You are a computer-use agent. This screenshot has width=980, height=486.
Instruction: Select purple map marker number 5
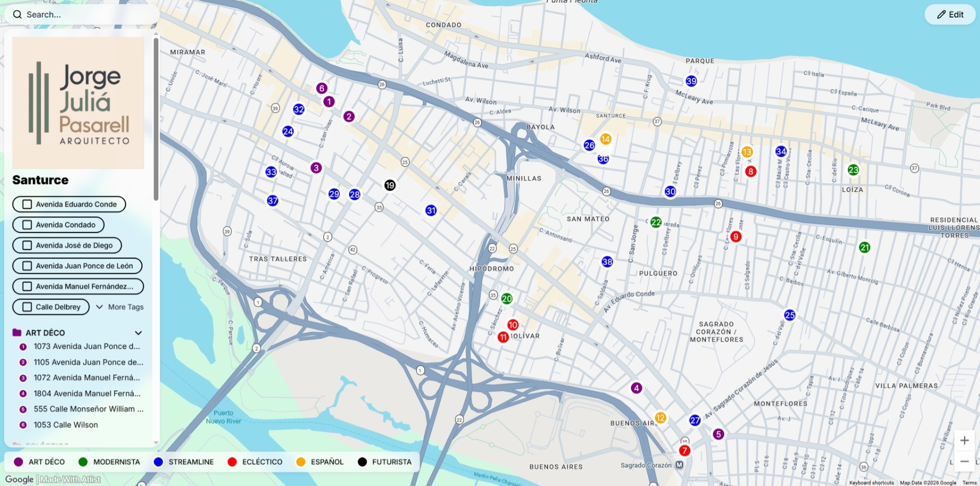[x=718, y=434]
